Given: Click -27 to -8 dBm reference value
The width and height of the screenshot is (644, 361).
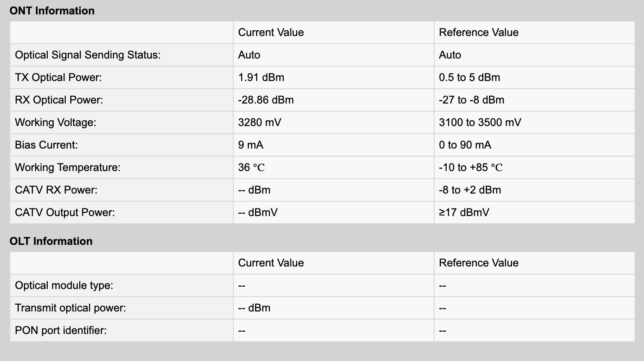Looking at the screenshot, I should (x=472, y=100).
